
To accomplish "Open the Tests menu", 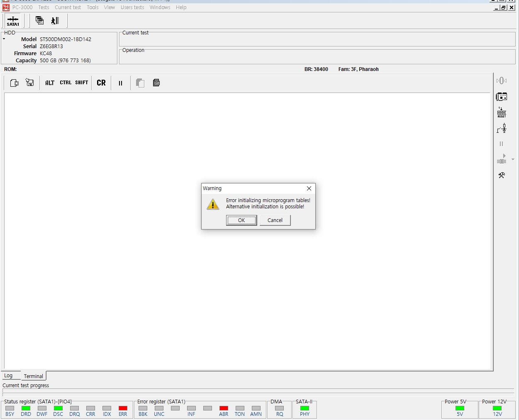I will pyautogui.click(x=44, y=7).
